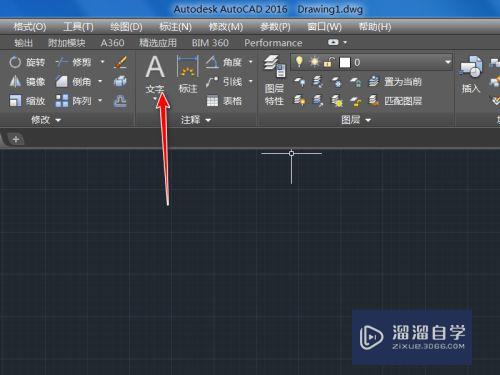
Task: Insert a Table (表格)
Action: pyautogui.click(x=224, y=101)
